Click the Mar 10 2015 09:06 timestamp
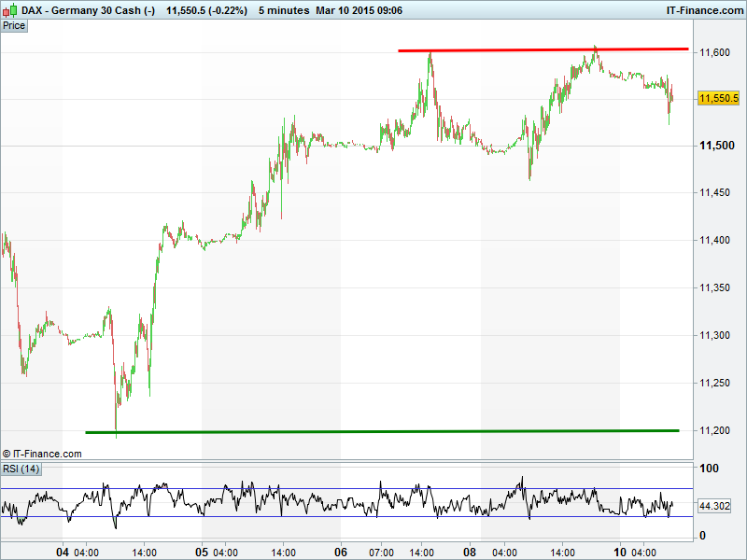This screenshot has width=747, height=560. [x=360, y=9]
